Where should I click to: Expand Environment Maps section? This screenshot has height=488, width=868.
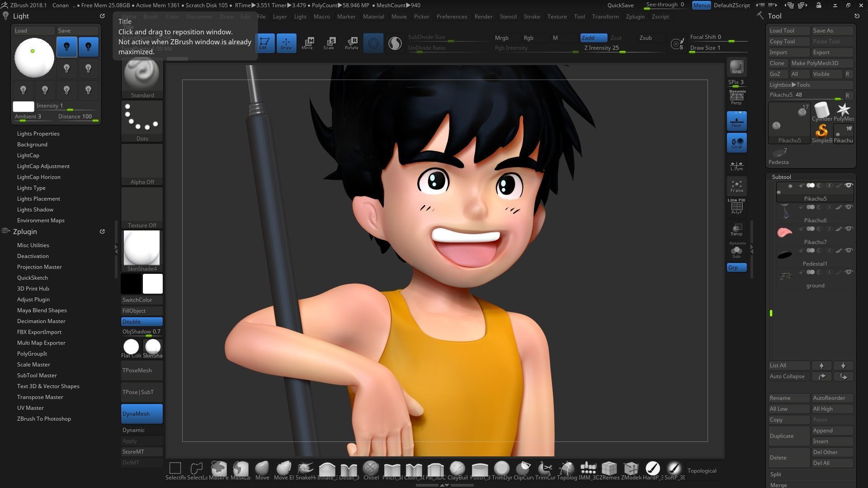(41, 221)
